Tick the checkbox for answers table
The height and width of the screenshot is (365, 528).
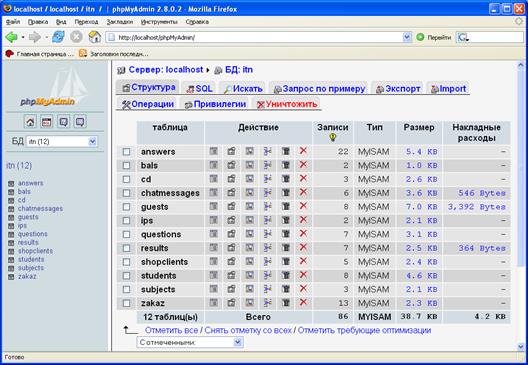click(126, 152)
